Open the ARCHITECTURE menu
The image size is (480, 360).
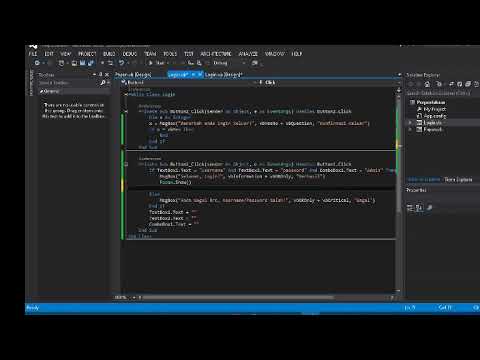216,54
